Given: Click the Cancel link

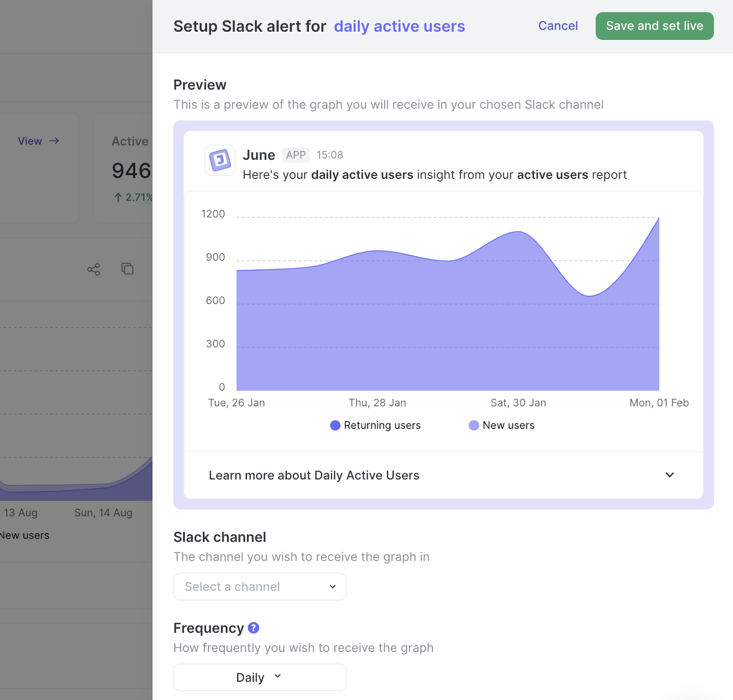Looking at the screenshot, I should coord(558,26).
